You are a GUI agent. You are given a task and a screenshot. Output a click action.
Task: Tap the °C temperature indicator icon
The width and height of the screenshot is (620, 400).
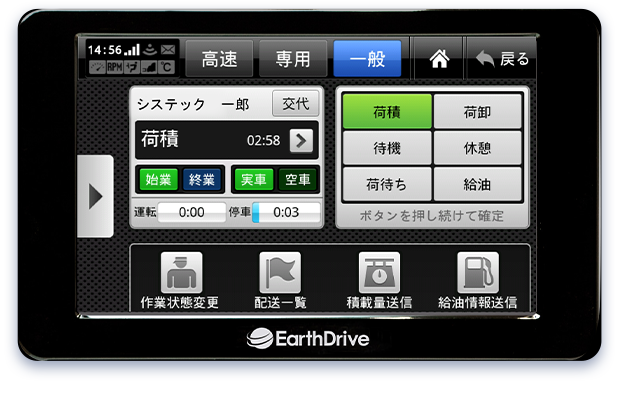click(x=166, y=67)
